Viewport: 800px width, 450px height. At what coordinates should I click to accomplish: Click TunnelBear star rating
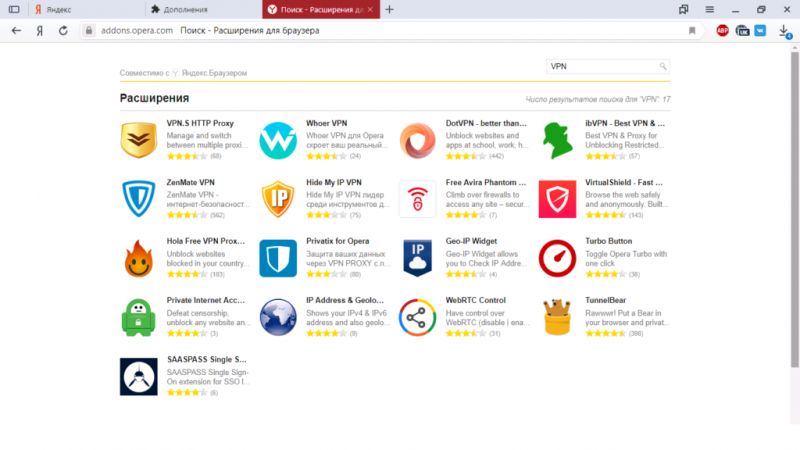[605, 334]
